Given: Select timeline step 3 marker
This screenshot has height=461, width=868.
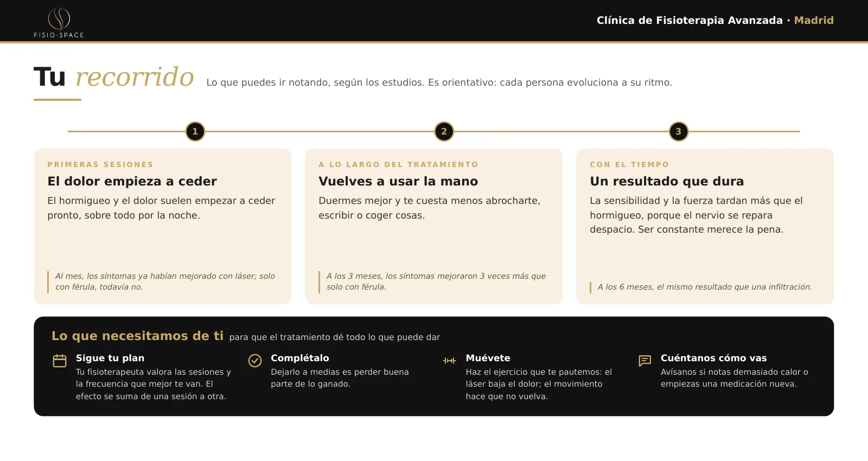Looking at the screenshot, I should 679,131.
